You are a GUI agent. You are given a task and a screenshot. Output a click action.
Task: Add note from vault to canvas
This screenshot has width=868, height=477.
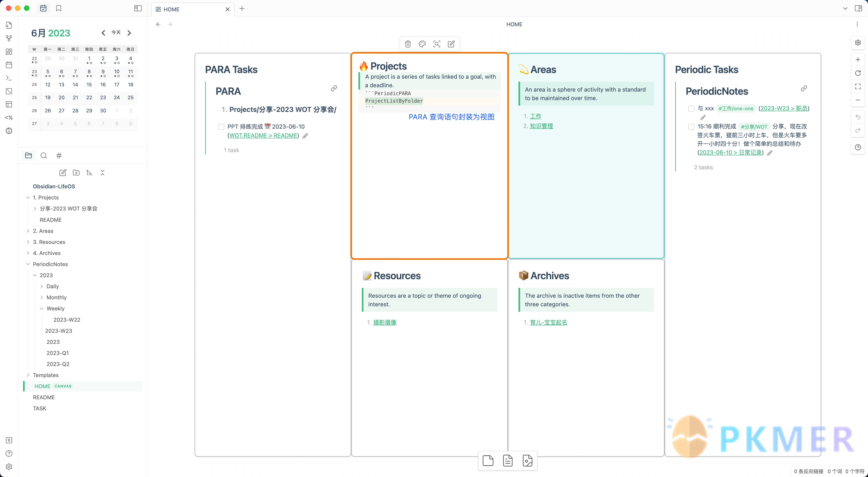point(507,460)
